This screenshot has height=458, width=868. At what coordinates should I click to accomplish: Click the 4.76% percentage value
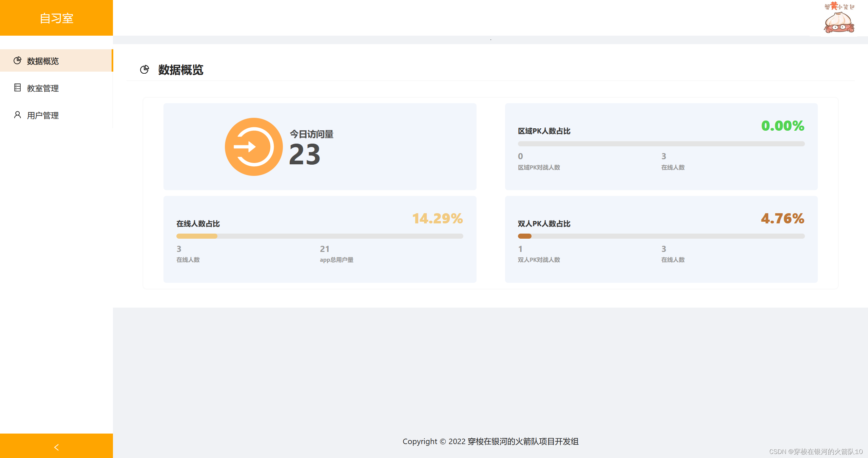782,218
